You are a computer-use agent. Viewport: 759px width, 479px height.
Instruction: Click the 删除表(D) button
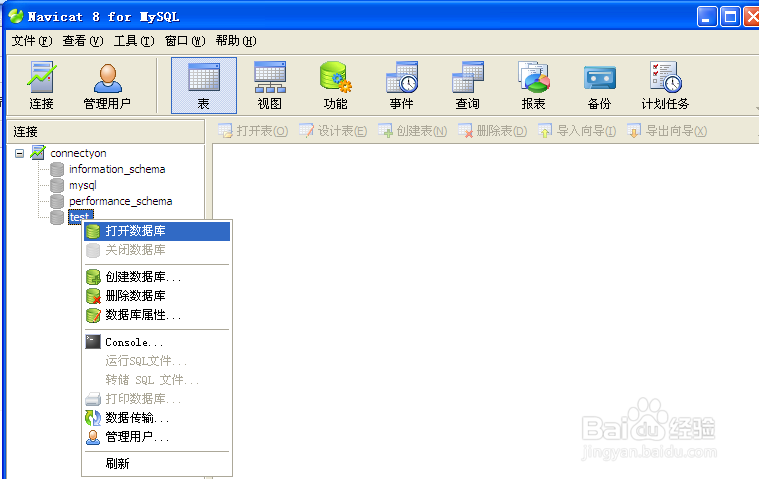[492, 131]
